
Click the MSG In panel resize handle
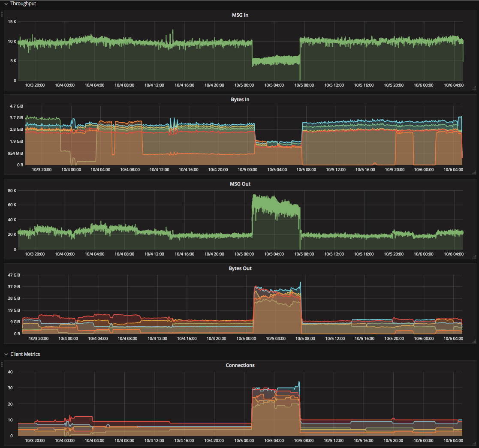[x=474, y=88]
